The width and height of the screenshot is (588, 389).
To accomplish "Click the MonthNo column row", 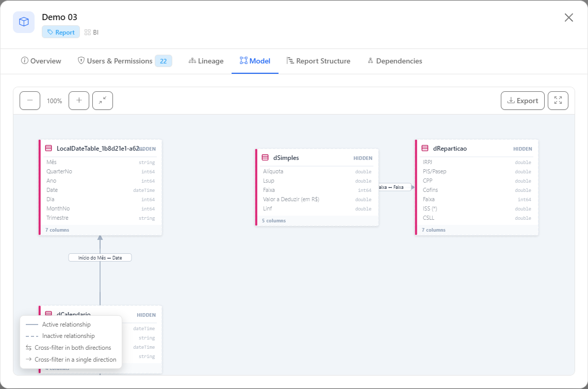I will [x=101, y=208].
